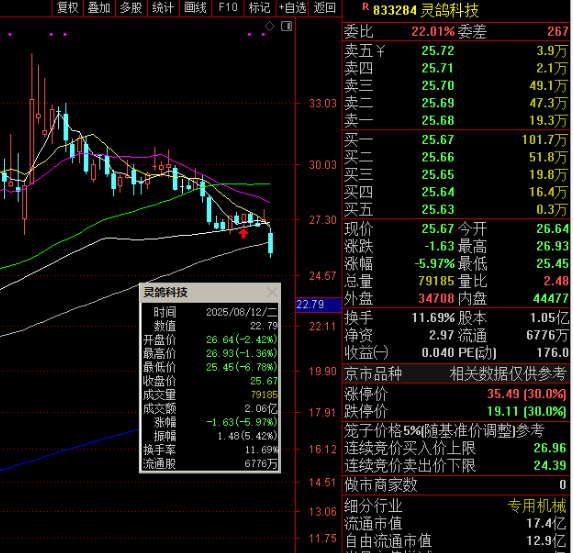Image resolution: width=573 pixels, height=553 pixels.
Task: Click the stock title 833284 灵鸽科技
Action: (x=426, y=10)
